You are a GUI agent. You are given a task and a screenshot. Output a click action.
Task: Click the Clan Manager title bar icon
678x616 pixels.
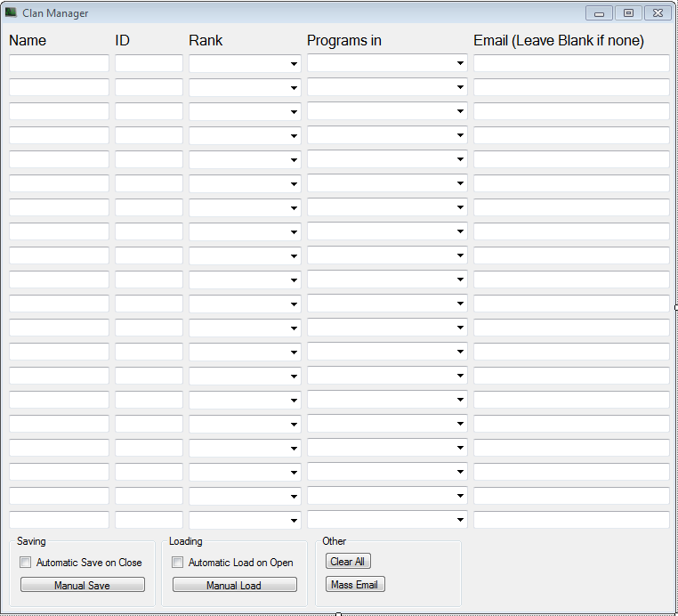pos(12,13)
